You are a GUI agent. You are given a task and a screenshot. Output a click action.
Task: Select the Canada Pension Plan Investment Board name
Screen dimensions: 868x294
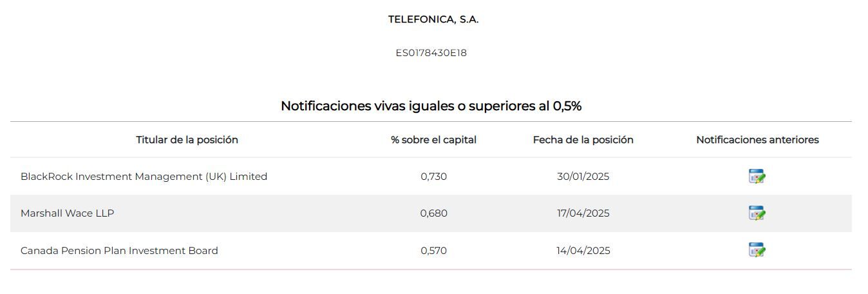(x=119, y=251)
